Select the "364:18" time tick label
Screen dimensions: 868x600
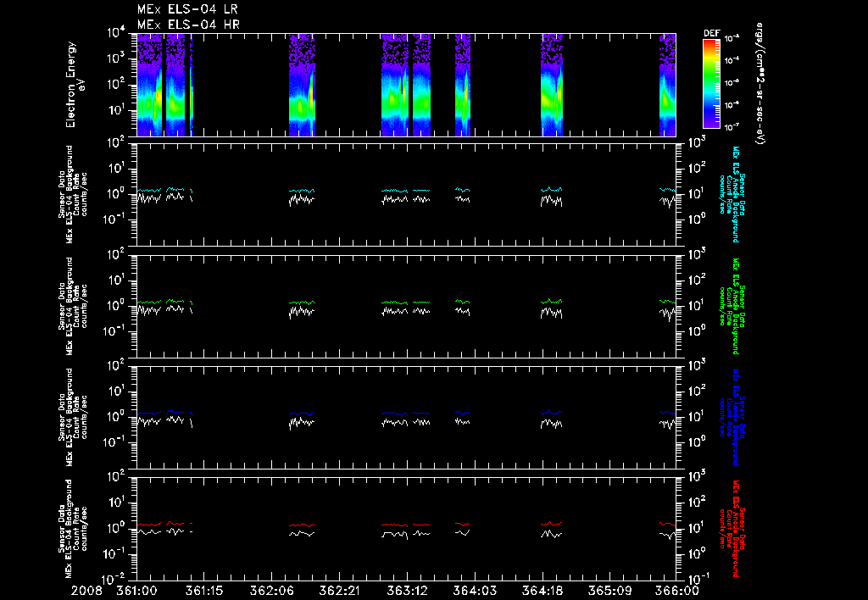click(x=542, y=591)
